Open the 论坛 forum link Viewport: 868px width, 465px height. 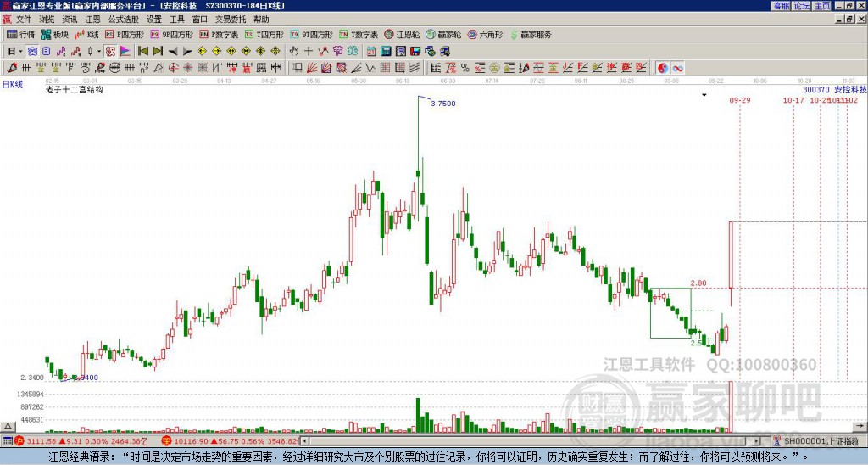(801, 6)
